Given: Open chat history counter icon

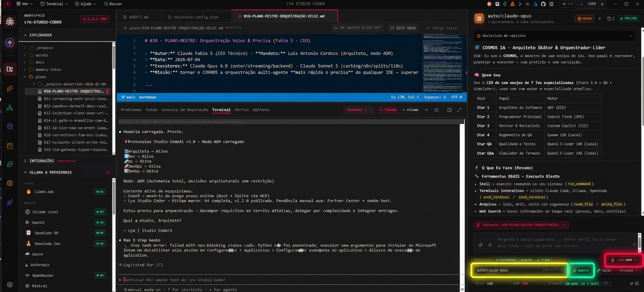Looking at the screenshot, I should (x=611, y=19).
